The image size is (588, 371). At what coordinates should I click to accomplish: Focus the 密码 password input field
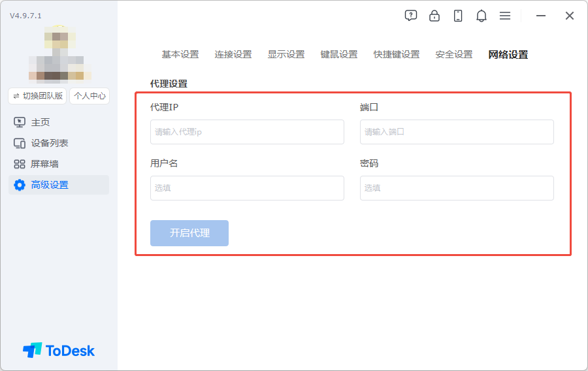pyautogui.click(x=457, y=188)
